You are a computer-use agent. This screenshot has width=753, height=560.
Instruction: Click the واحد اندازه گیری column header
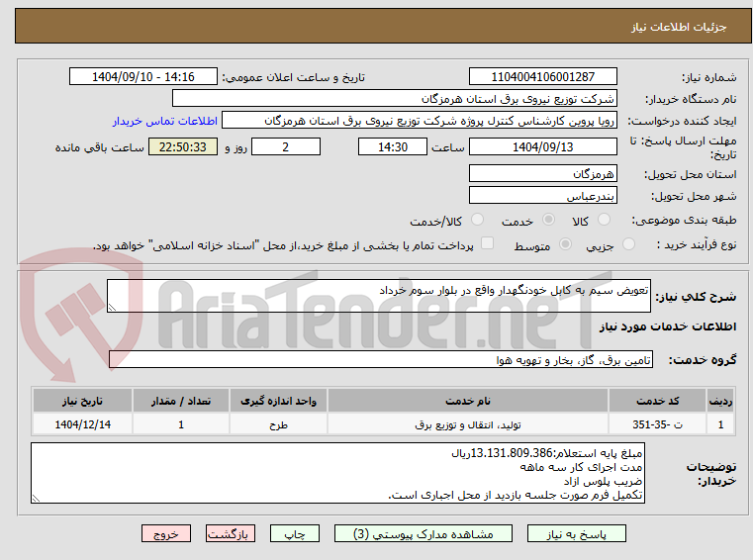(x=278, y=401)
